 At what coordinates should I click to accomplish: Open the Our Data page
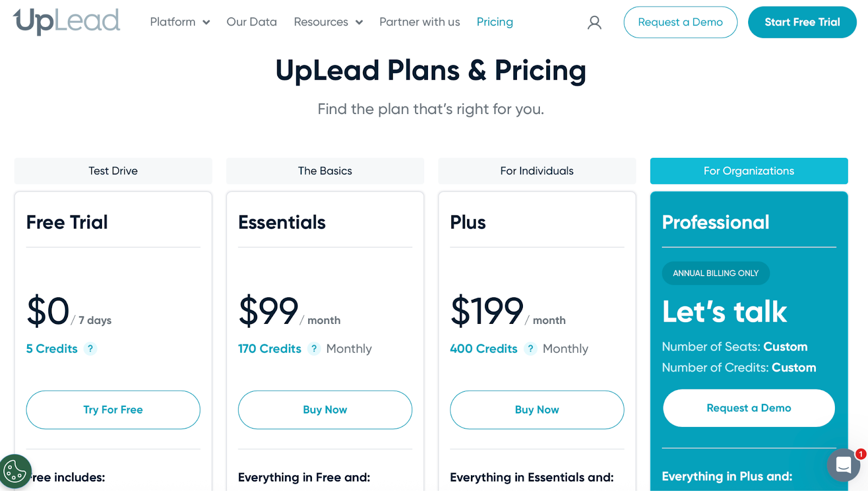click(x=251, y=22)
